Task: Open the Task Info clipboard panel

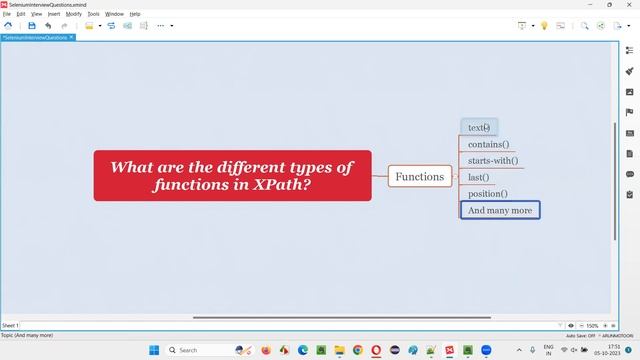Action: tap(630, 195)
